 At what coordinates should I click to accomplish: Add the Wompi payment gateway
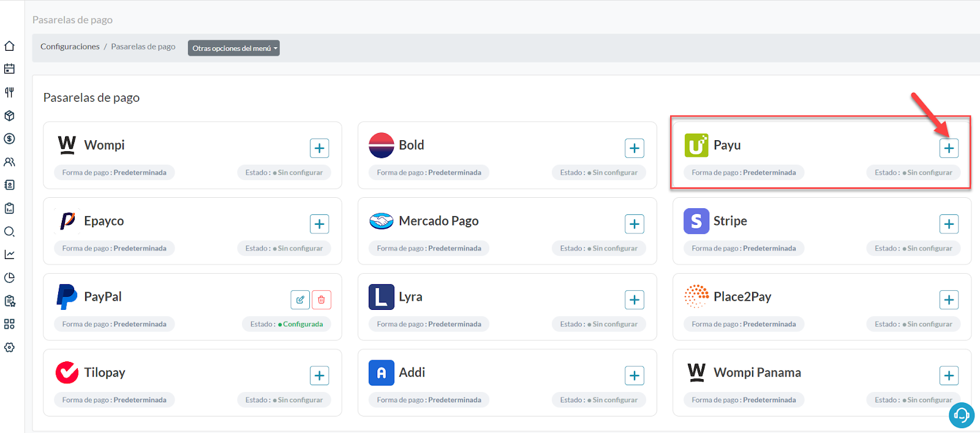point(319,148)
